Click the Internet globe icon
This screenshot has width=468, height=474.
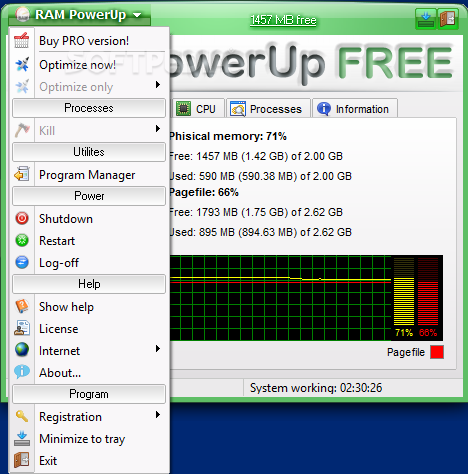(22, 350)
